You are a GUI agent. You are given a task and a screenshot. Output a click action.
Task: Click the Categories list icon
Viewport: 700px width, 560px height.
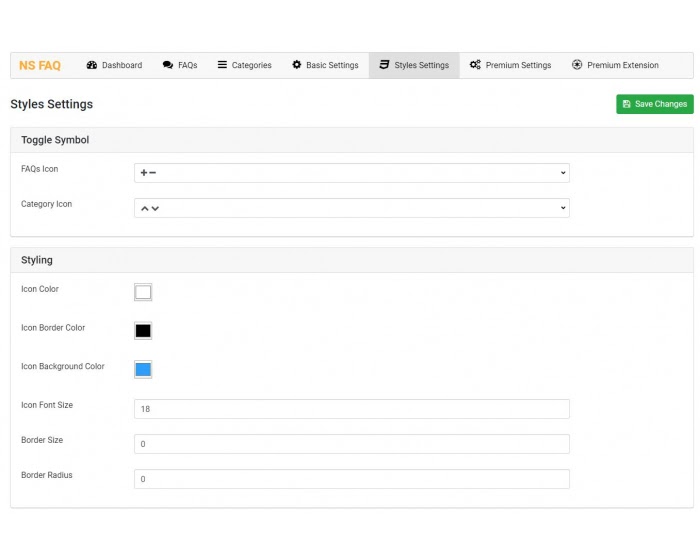(x=222, y=66)
